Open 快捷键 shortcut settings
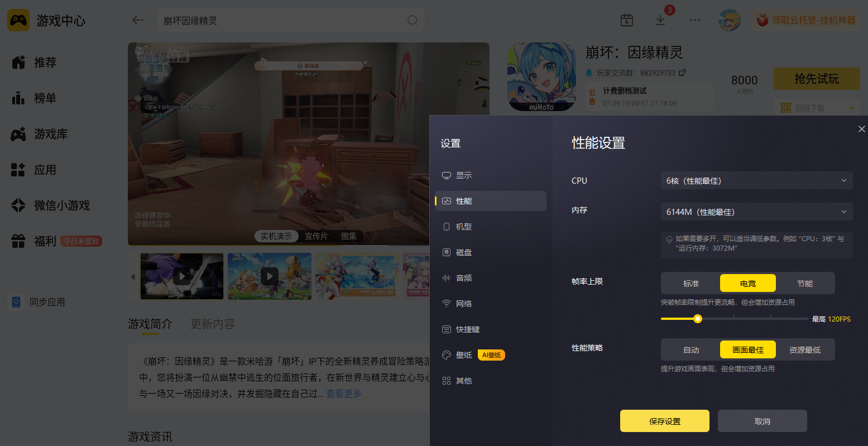Image resolution: width=868 pixels, height=446 pixels. pos(491,329)
